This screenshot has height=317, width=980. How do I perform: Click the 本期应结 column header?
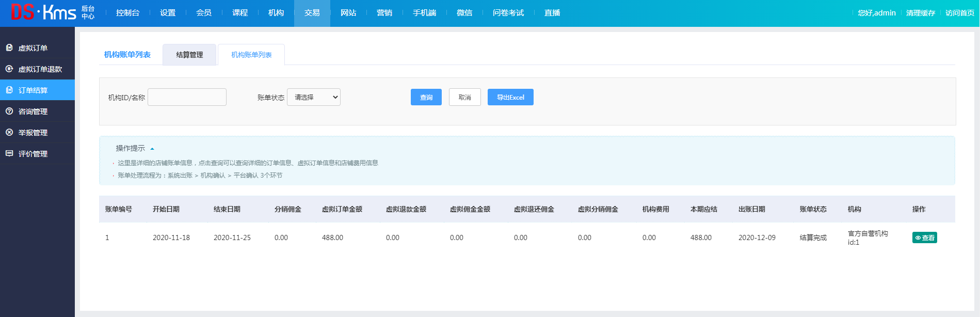pyautogui.click(x=704, y=209)
